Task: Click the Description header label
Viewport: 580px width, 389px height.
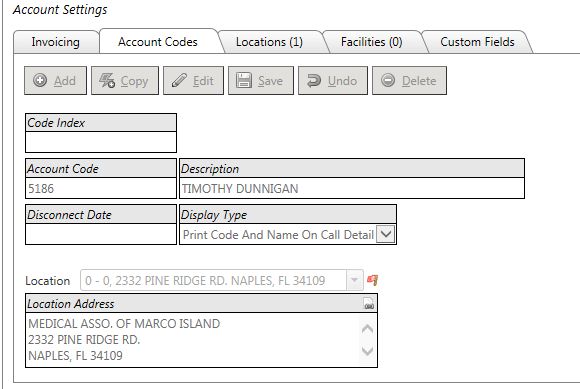Action: (x=210, y=169)
